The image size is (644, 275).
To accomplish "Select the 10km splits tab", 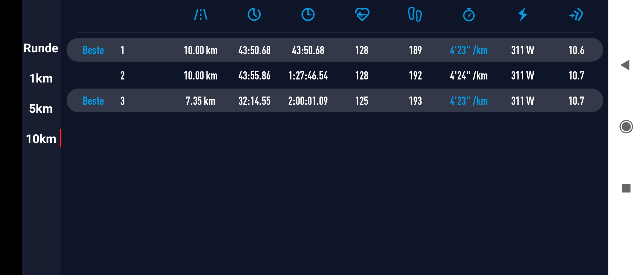I will 41,139.
